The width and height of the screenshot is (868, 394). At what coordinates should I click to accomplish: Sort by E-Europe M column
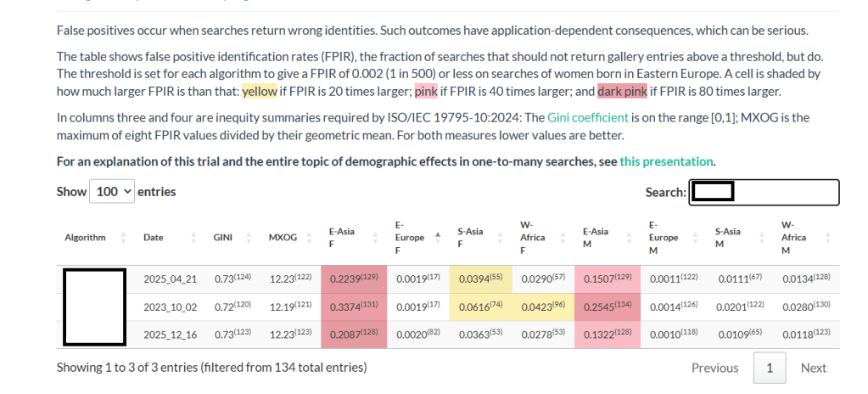point(664,237)
